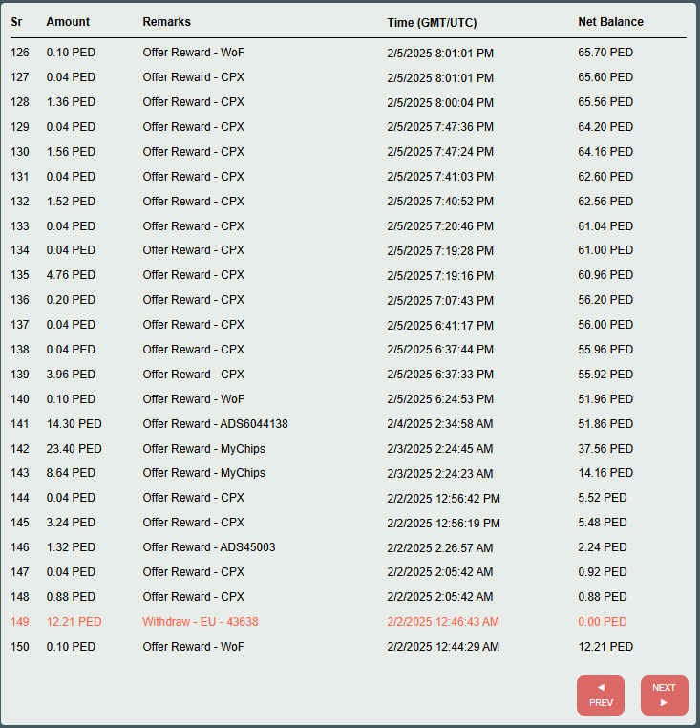Select amount 3.24 PED
The width and height of the screenshot is (700, 728).
pyautogui.click(x=71, y=523)
